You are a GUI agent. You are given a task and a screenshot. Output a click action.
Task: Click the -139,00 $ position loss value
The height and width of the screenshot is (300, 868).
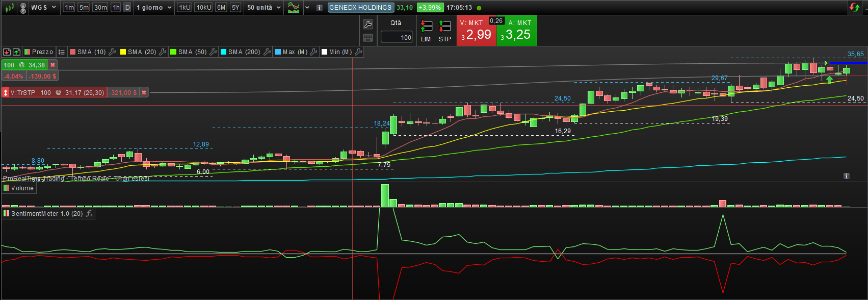(x=43, y=77)
